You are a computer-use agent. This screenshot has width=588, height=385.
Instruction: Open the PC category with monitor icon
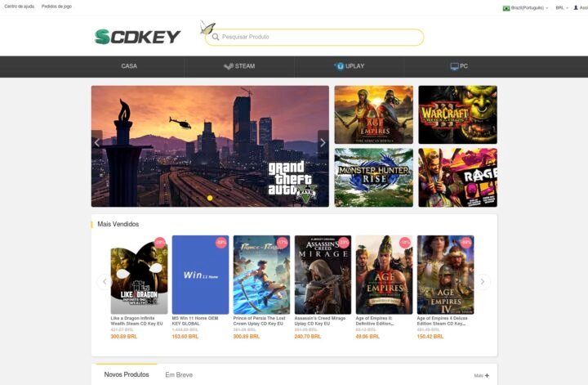459,66
